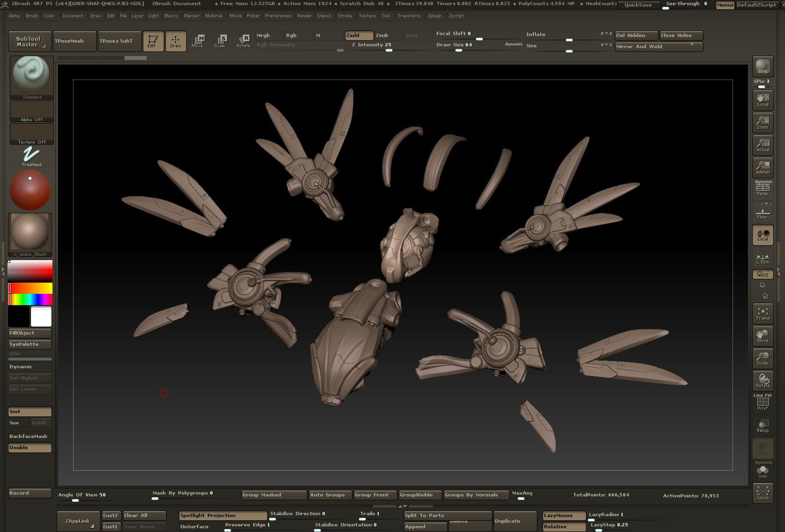
Task: Toggle BackfaceMask option
Action: click(x=30, y=436)
